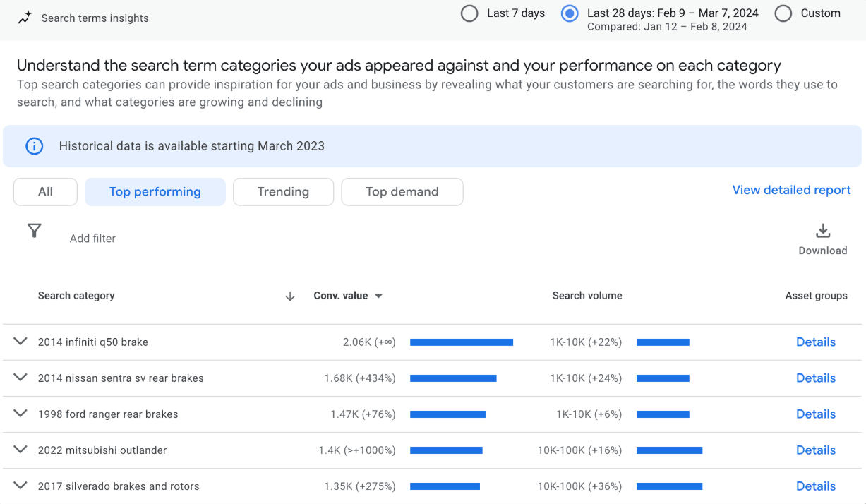The width and height of the screenshot is (866, 504).
Task: Expand the 2017 silverado brakes and rotors row
Action: pos(20,486)
